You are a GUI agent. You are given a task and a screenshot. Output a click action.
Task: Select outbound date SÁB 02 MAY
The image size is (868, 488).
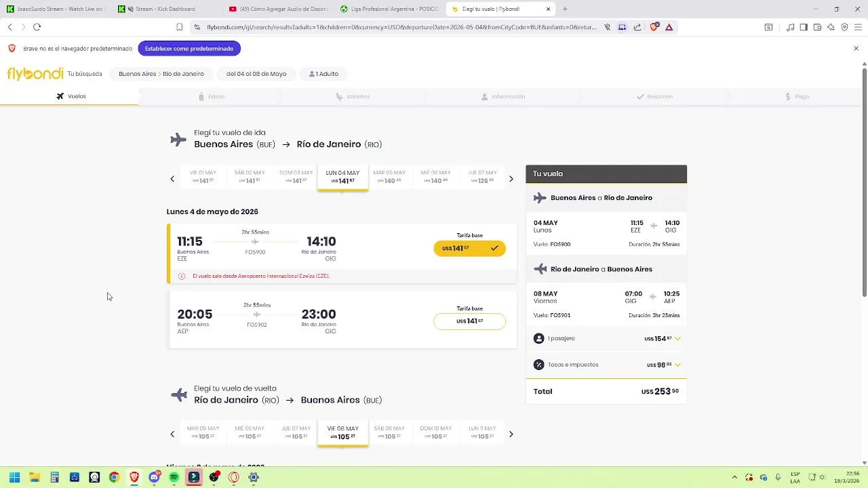250,177
